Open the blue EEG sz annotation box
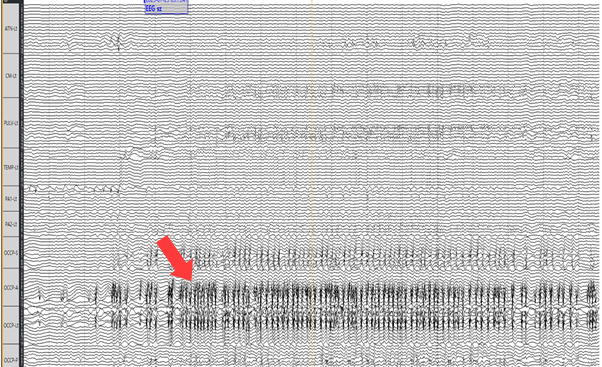 pyautogui.click(x=166, y=7)
